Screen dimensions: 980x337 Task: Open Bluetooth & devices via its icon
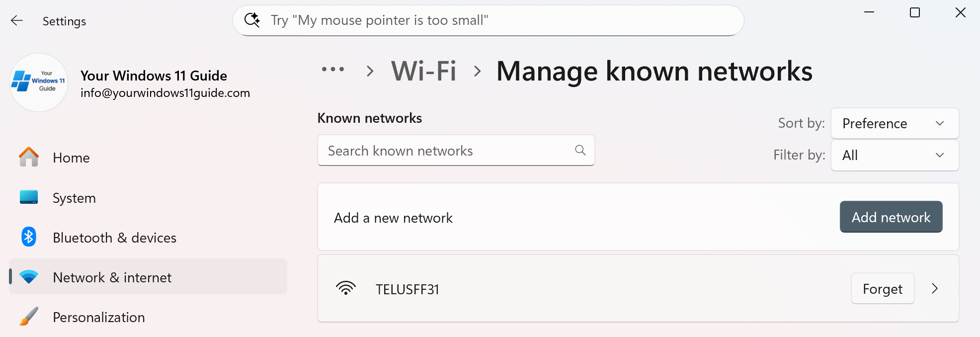29,237
